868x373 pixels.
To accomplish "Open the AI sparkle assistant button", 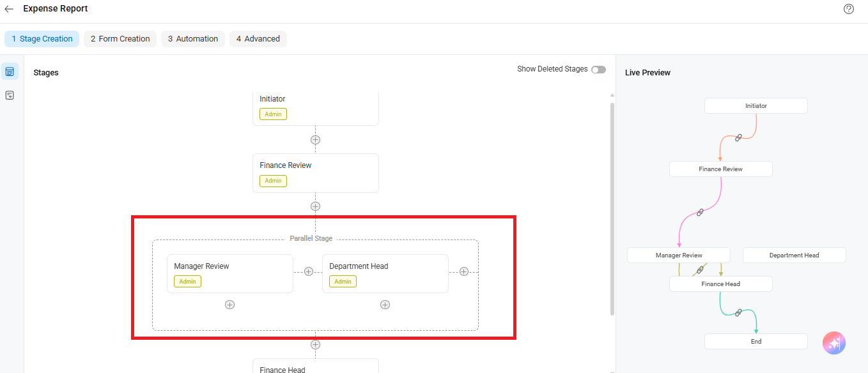I will pos(834,343).
